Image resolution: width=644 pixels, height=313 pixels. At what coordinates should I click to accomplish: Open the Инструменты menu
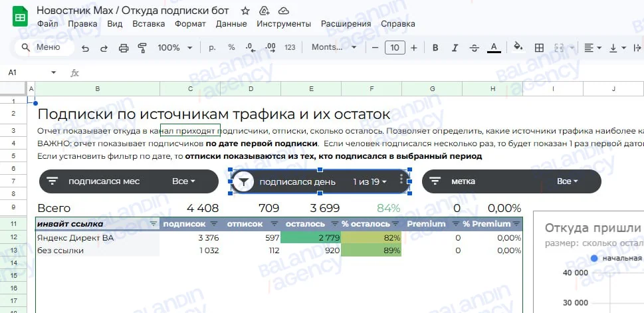284,24
